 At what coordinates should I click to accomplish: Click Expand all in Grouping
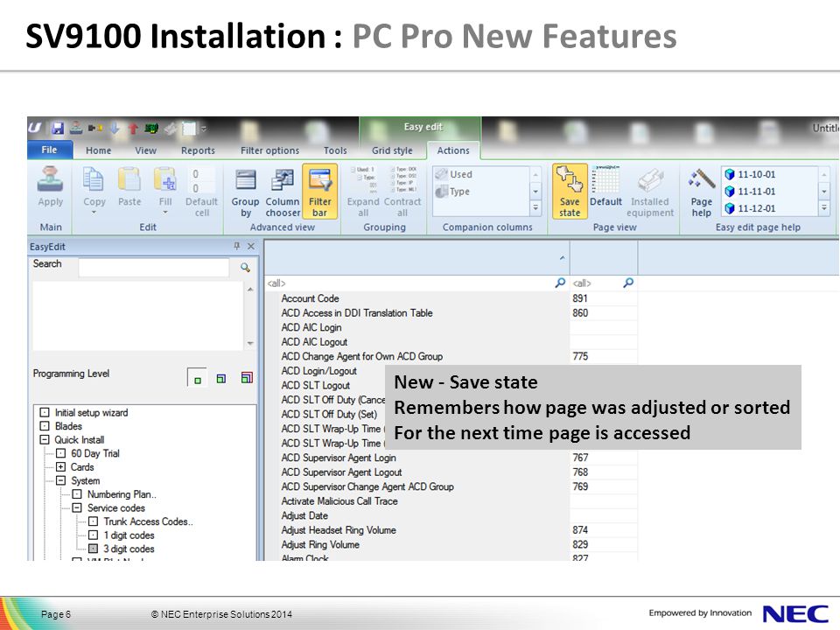click(x=363, y=192)
